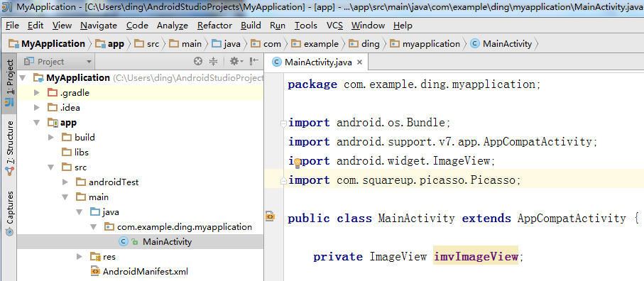
Task: Click the related XML file gutter icon
Action: (x=270, y=216)
